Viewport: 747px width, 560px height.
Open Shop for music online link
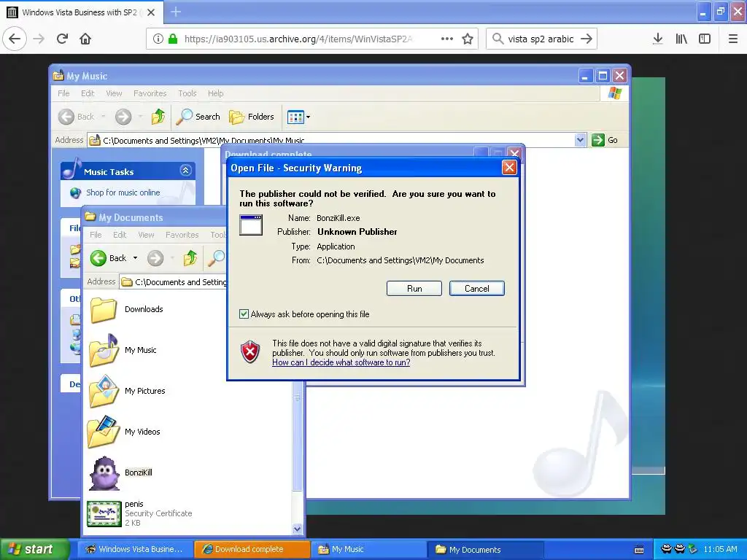tap(123, 192)
